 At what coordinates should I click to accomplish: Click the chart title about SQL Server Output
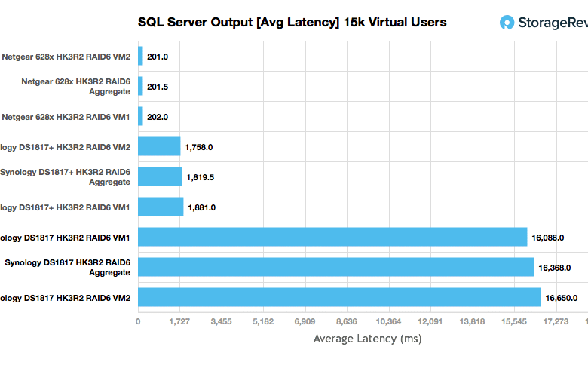pyautogui.click(x=292, y=22)
